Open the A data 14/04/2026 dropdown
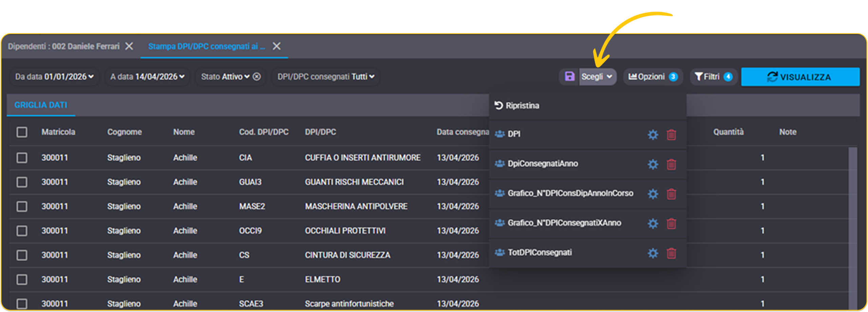This screenshot has height=312, width=868. (x=147, y=77)
